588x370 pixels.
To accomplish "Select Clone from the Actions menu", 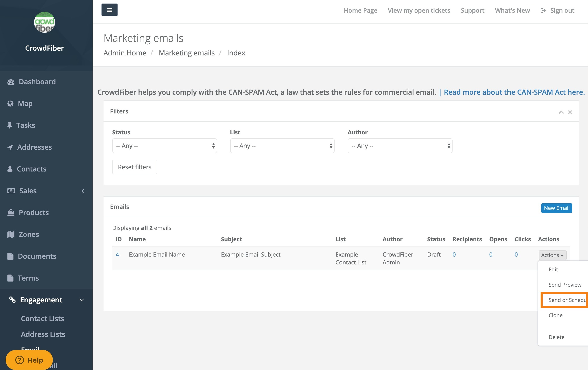I will tap(555, 315).
